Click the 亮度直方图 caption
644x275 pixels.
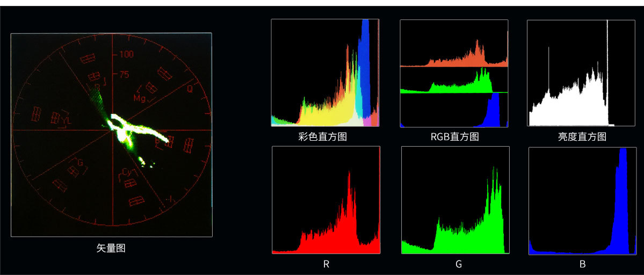pos(582,136)
